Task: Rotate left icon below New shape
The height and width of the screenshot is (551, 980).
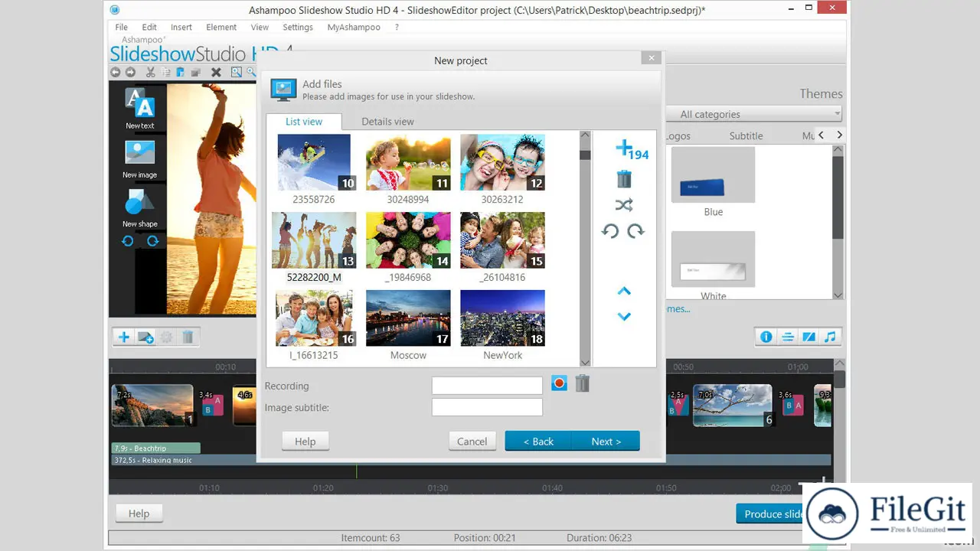Action: coord(128,241)
